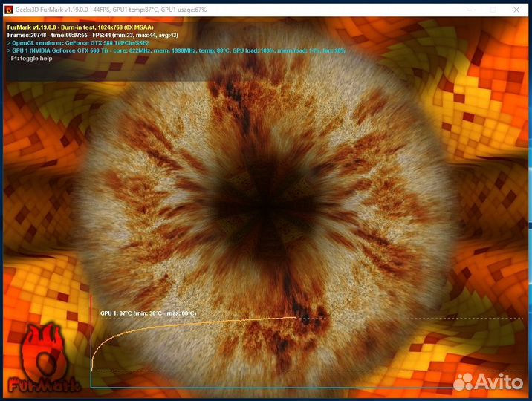Click the 'F1: toggle help' hint
Image resolution: width=532 pixels, height=401 pixels.
point(30,59)
